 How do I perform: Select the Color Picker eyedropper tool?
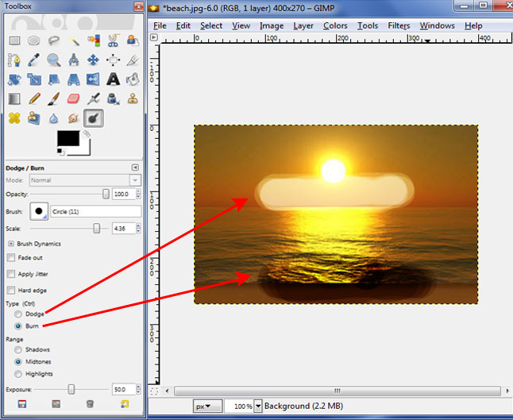34,60
